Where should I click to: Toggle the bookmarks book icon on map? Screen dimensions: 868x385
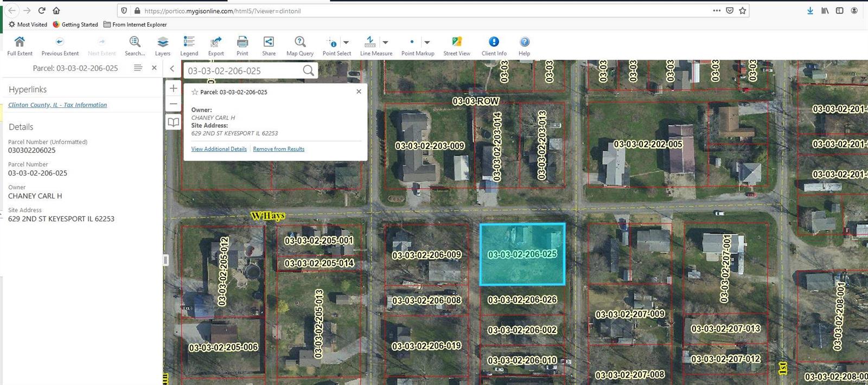[173, 123]
